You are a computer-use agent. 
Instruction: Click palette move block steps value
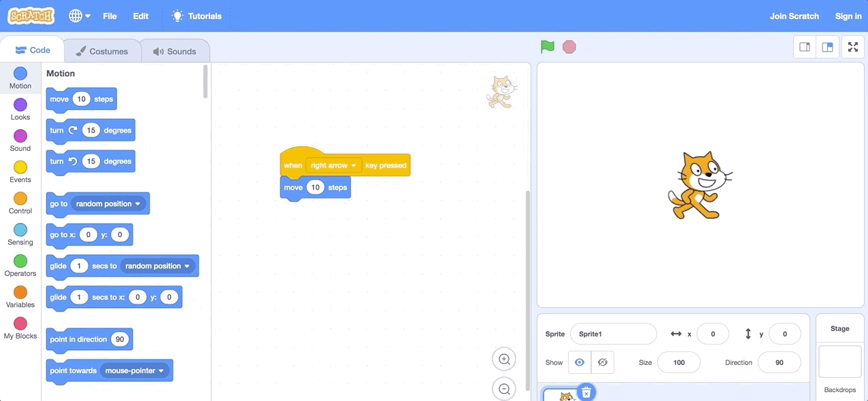(81, 99)
